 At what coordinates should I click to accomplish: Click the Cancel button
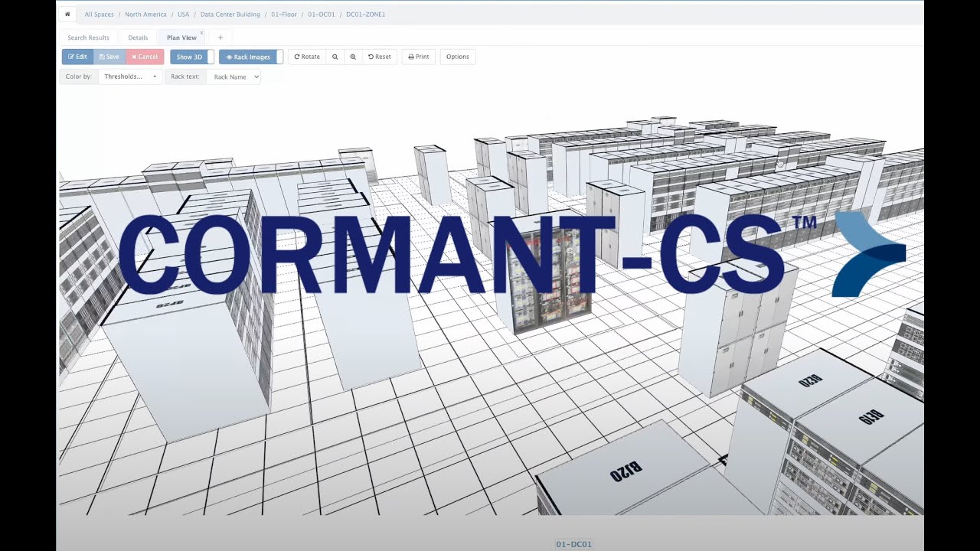click(145, 57)
